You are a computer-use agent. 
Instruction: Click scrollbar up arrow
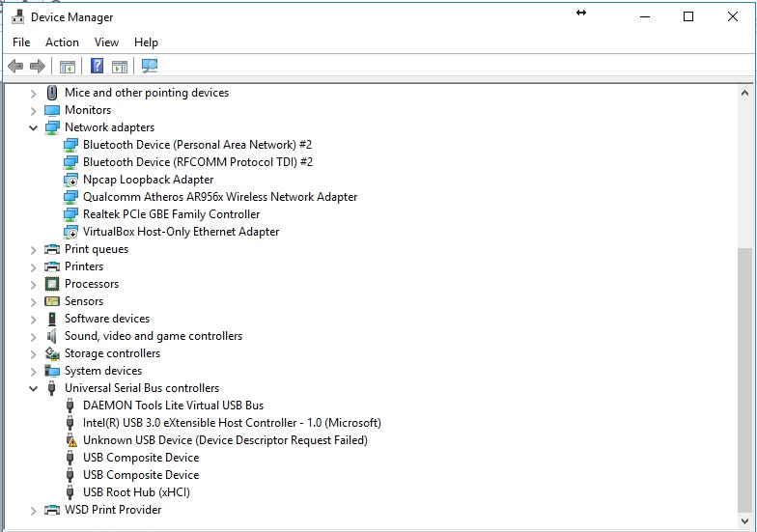pos(744,93)
